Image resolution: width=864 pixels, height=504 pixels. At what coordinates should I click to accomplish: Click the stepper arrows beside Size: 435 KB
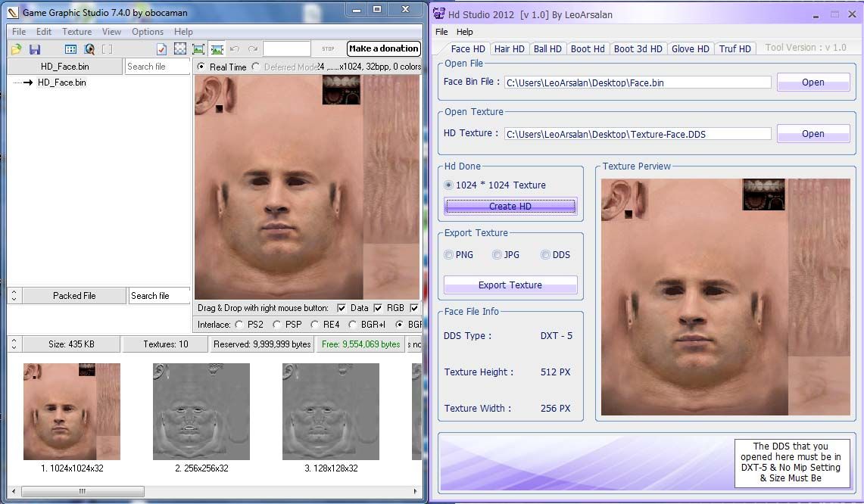[14, 344]
